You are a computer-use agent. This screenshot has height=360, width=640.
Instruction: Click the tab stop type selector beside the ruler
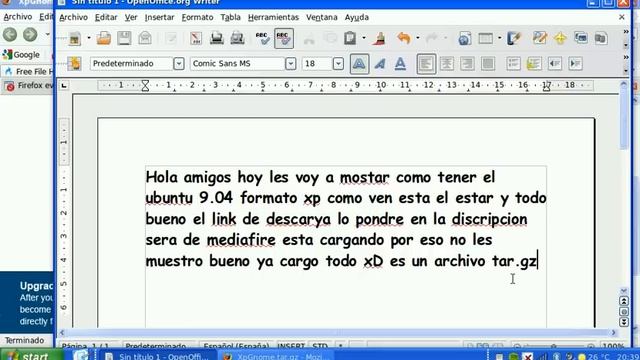(64, 85)
